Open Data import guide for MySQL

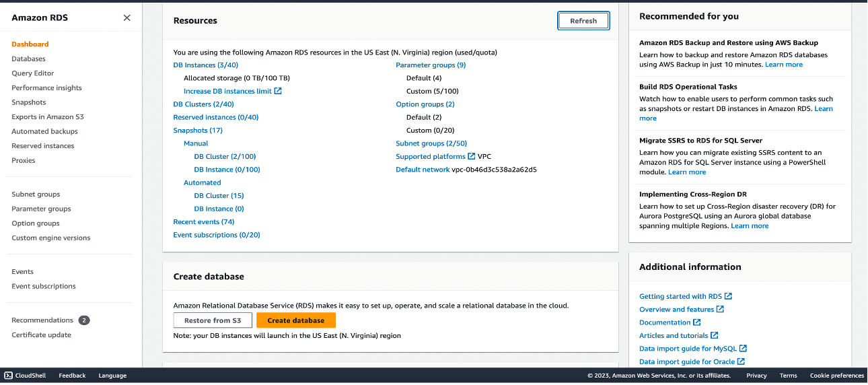click(x=688, y=349)
